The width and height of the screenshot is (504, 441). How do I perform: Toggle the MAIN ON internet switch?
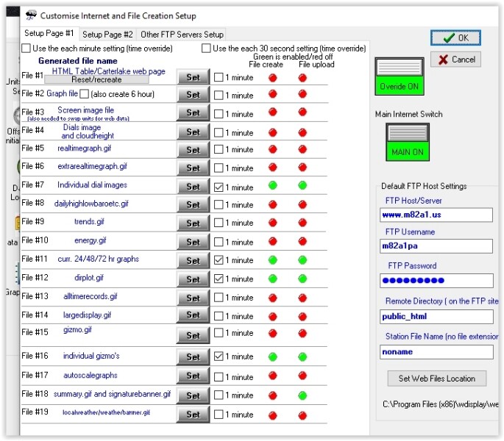click(x=408, y=142)
